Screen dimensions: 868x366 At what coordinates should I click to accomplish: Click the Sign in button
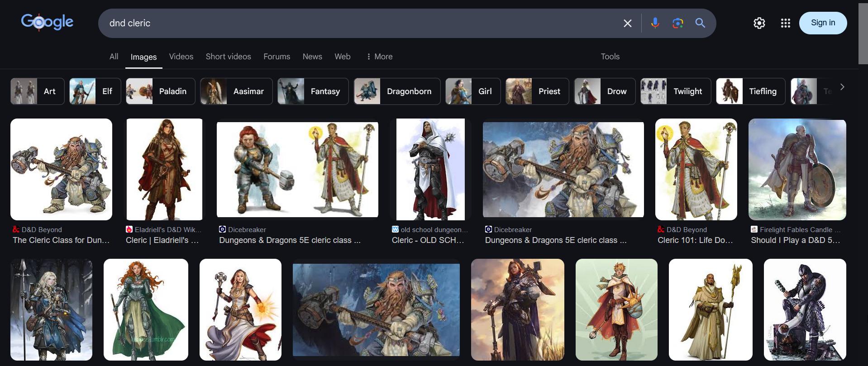click(822, 23)
